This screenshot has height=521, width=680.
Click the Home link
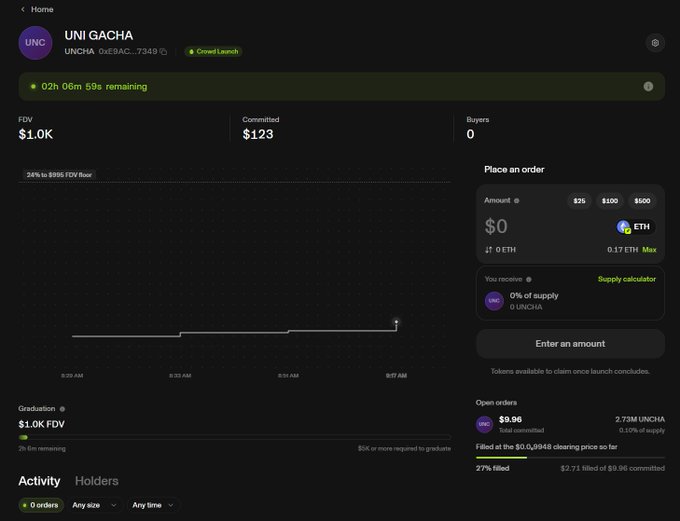pos(42,9)
